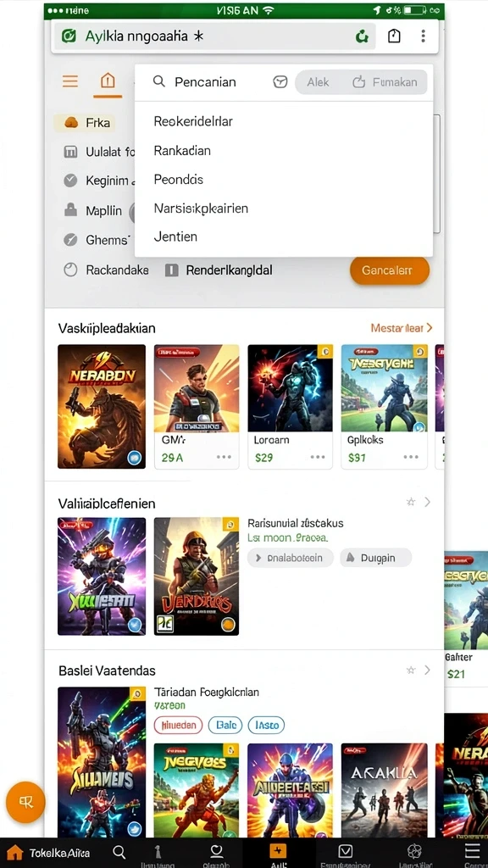Click the search magnifier icon beside Pencanian
Screen dimensions: 488x868
click(159, 81)
